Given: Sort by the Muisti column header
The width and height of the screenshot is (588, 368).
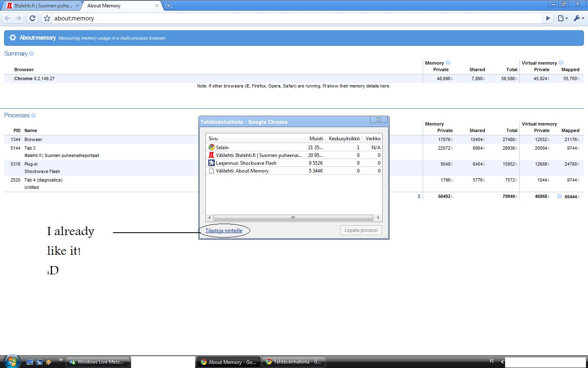Looking at the screenshot, I should [x=316, y=138].
